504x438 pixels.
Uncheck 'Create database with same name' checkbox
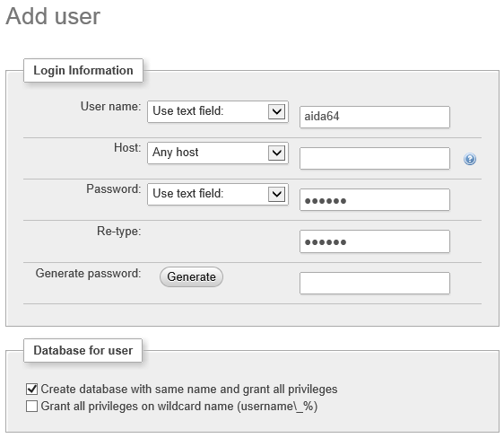31,389
